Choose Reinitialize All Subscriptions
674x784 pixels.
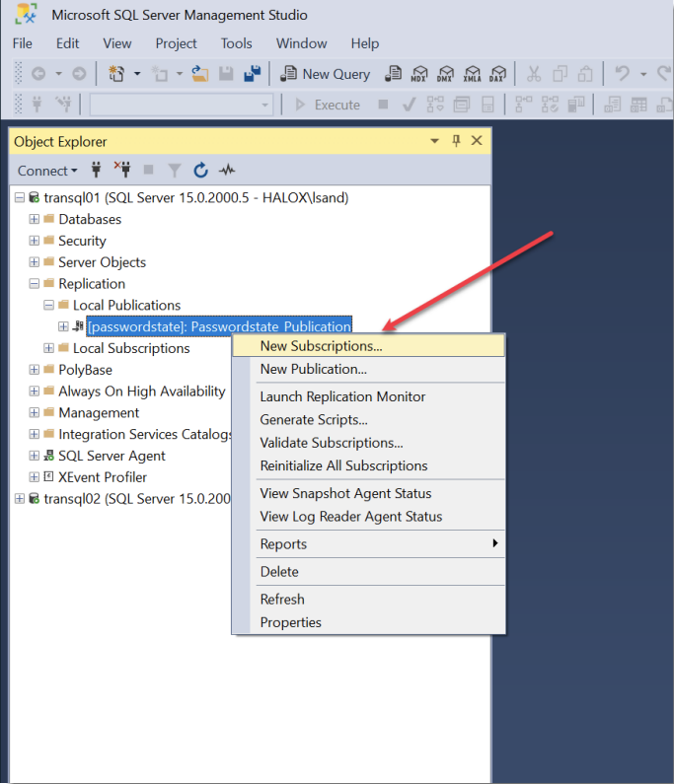[x=369, y=466]
